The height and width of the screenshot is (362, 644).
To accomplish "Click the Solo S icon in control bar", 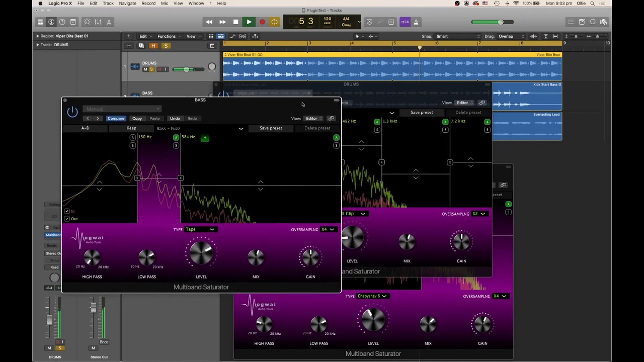I will [x=391, y=22].
